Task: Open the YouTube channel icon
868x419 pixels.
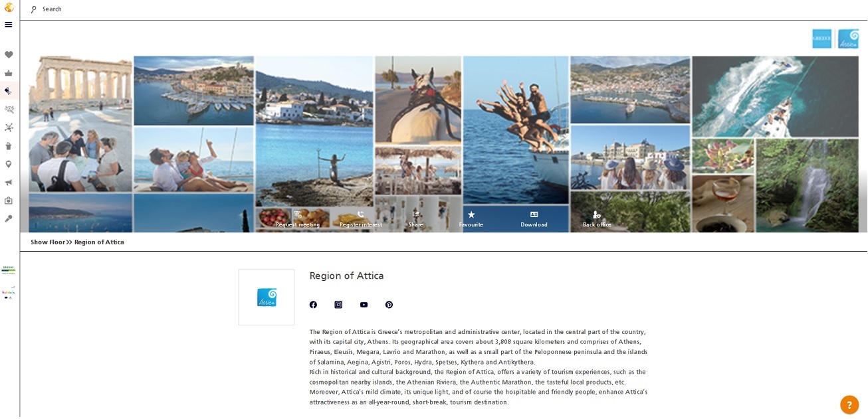Action: pos(364,305)
